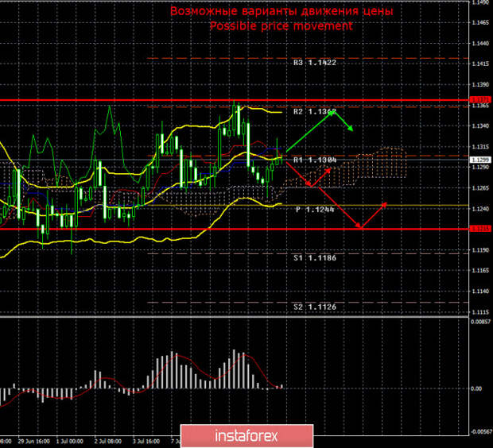The height and width of the screenshot is (448, 493).
Task: Click the 1.1190 price axis value
Action: coord(480,250)
